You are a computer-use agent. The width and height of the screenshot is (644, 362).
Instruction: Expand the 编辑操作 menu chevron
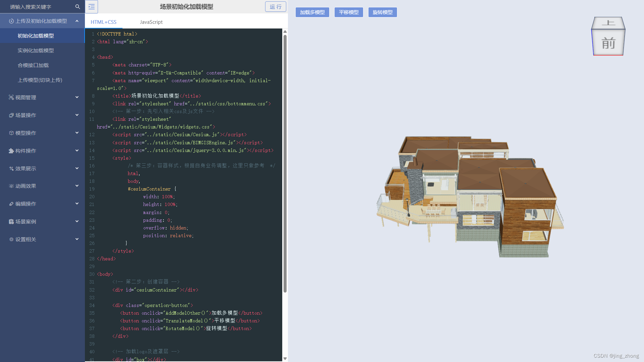tap(77, 204)
